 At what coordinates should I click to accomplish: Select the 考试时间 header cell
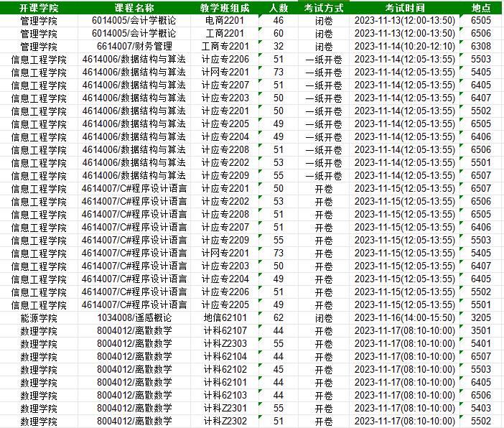coord(404,8)
